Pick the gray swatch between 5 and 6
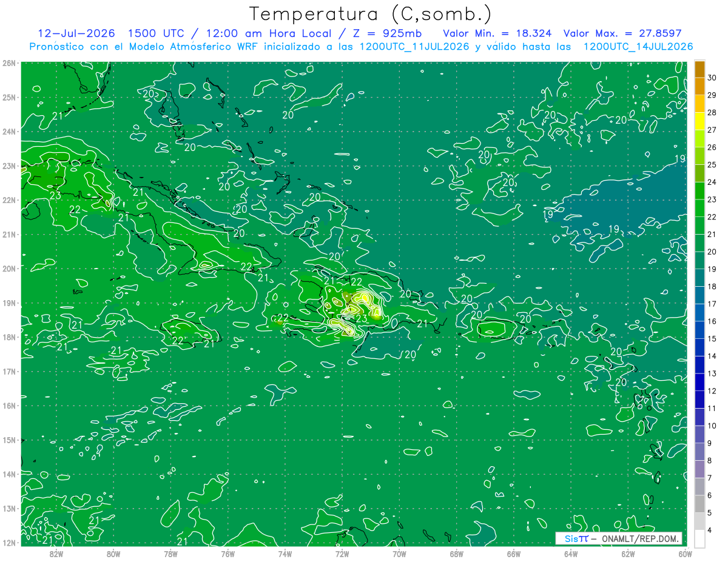This screenshot has height=562, width=728. [x=699, y=504]
